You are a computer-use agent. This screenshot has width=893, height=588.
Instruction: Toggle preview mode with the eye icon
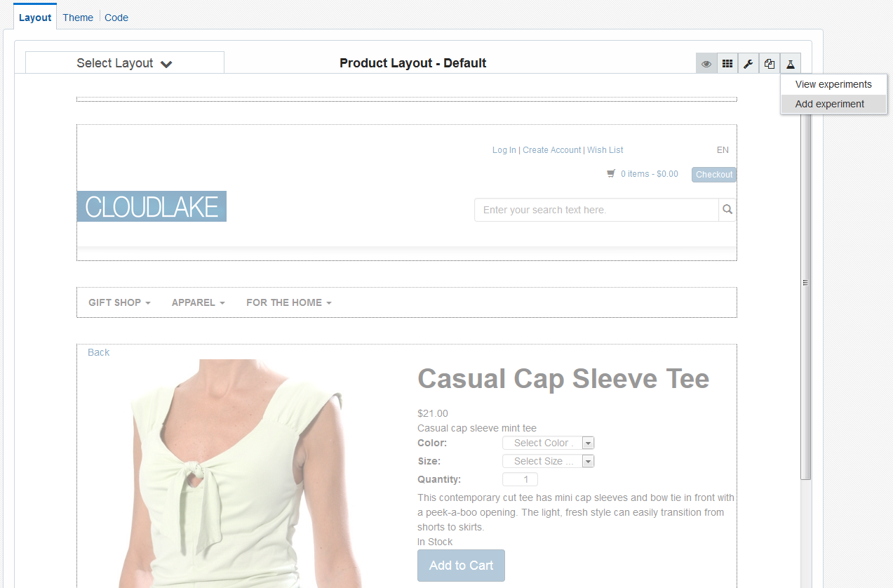pyautogui.click(x=706, y=64)
